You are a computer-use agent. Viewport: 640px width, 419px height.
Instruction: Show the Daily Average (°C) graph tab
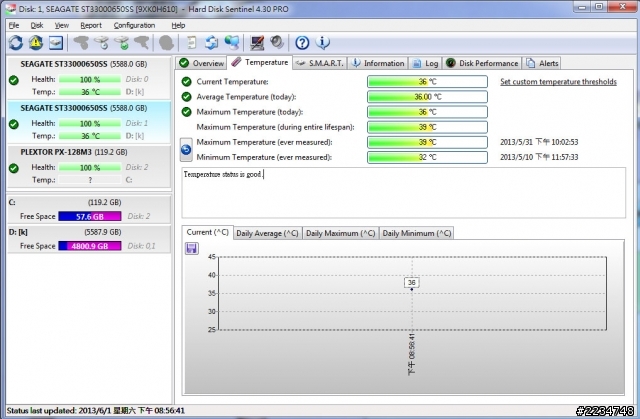pyautogui.click(x=267, y=233)
